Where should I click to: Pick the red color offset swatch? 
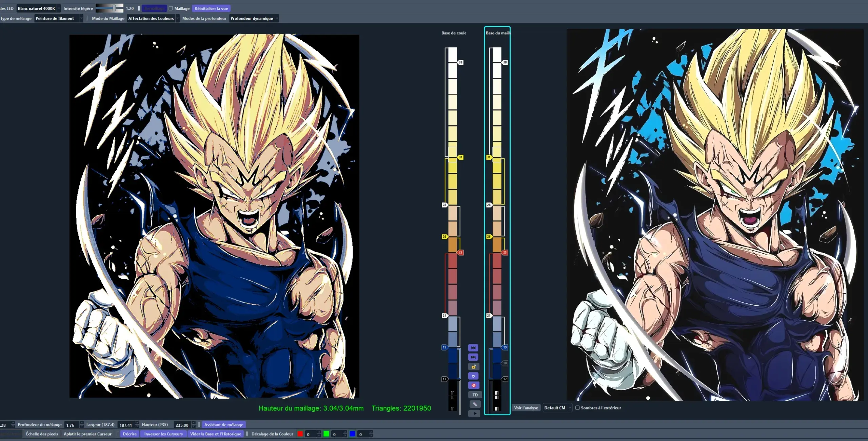(300, 434)
